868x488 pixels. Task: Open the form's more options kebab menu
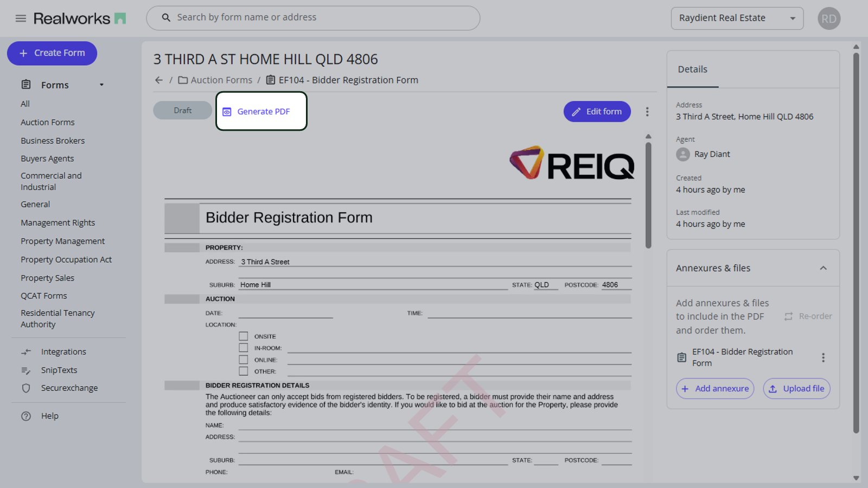tap(647, 112)
